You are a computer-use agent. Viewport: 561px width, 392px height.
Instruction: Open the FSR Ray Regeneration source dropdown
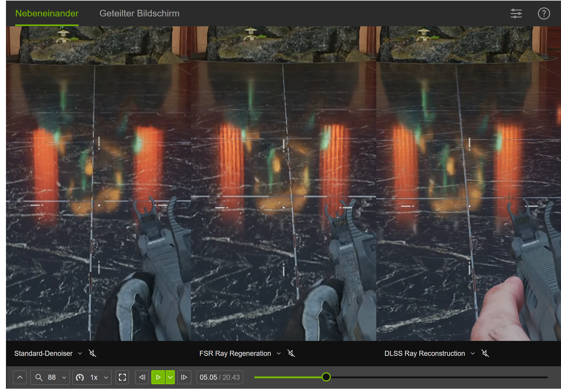(x=240, y=353)
